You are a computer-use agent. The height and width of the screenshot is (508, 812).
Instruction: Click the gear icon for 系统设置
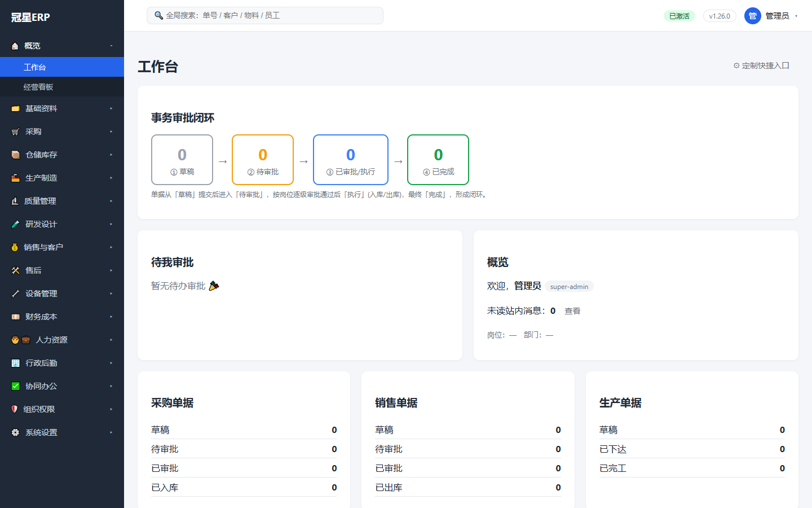15,432
